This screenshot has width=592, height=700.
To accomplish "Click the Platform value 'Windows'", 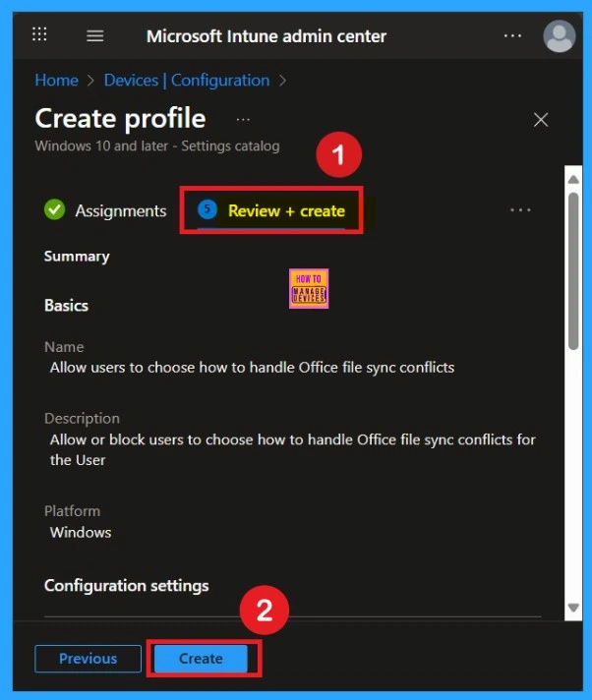I will pos(81,532).
